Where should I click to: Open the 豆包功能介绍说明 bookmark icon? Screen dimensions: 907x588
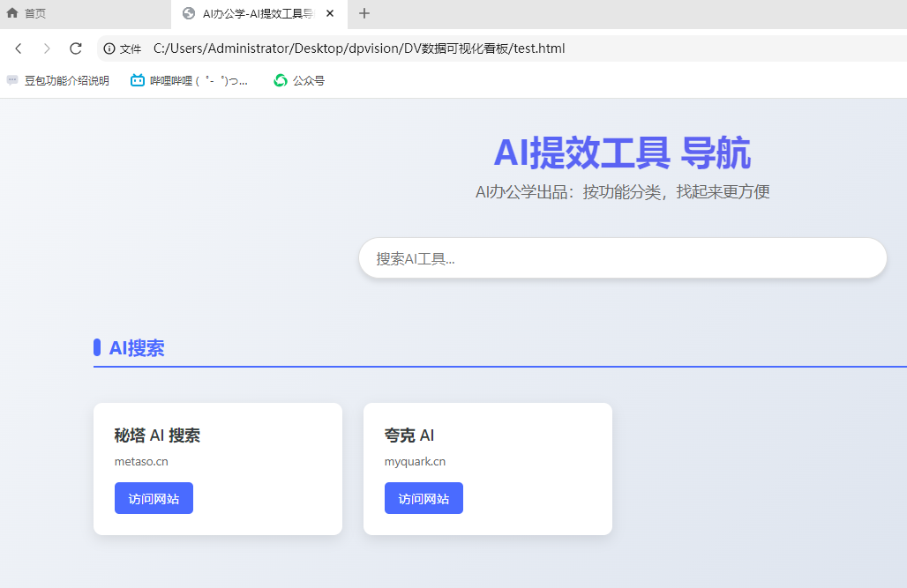(x=11, y=79)
